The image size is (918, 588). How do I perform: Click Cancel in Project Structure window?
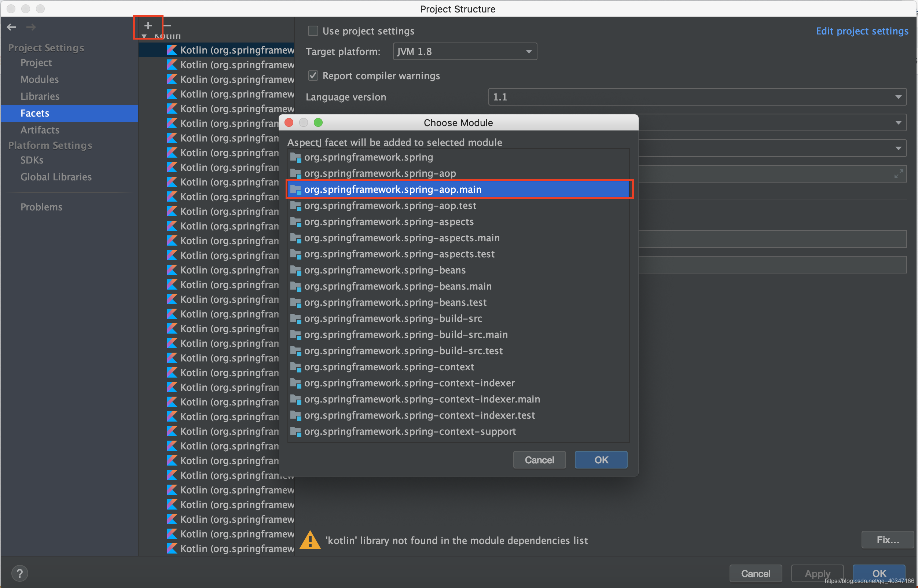[755, 573]
